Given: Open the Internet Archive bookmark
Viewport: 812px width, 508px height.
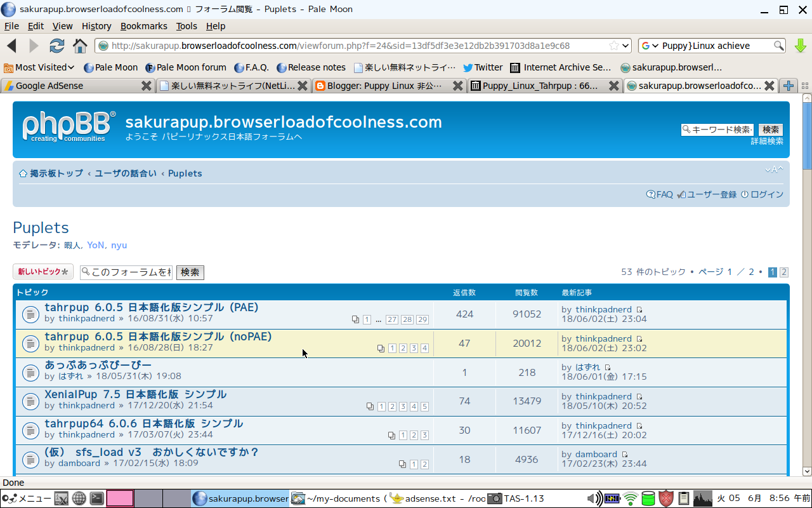Looking at the screenshot, I should tap(561, 67).
